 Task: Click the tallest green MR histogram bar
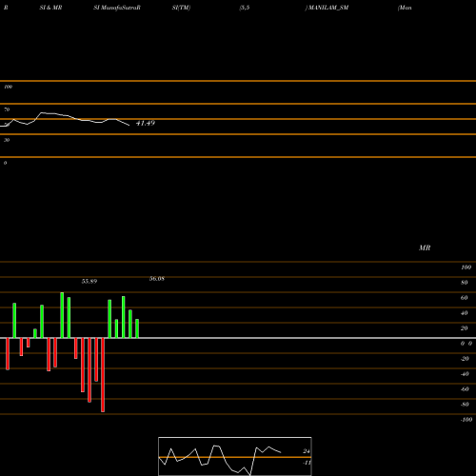point(62,315)
